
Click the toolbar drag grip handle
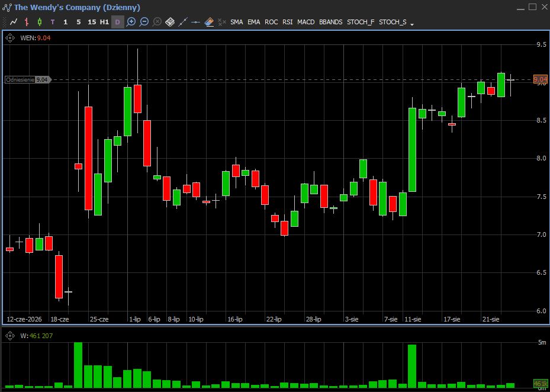[4, 22]
